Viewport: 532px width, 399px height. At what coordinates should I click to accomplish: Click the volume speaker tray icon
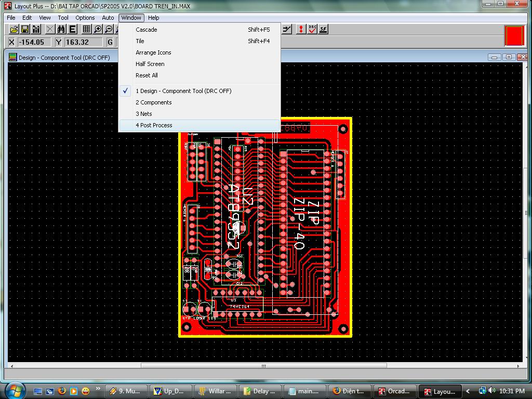coord(492,391)
